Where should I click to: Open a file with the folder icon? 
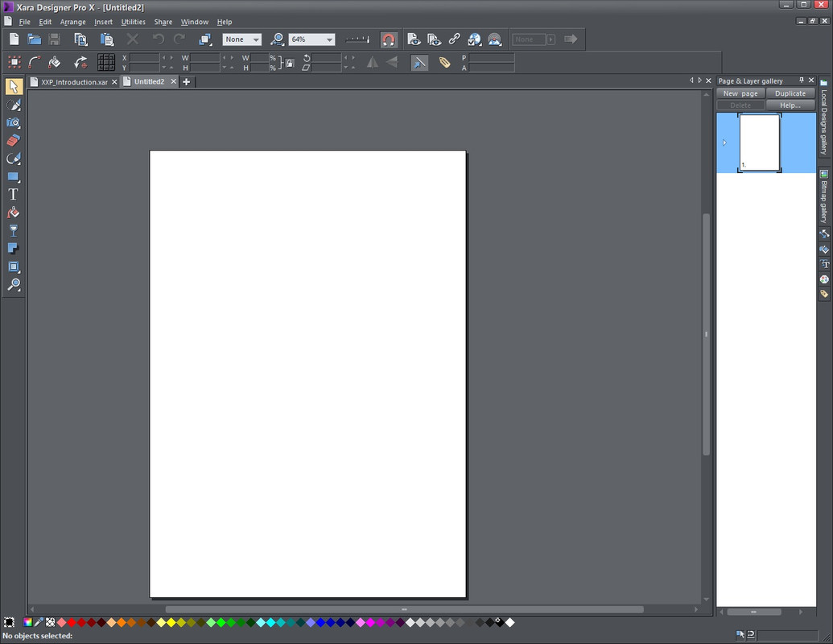point(35,39)
